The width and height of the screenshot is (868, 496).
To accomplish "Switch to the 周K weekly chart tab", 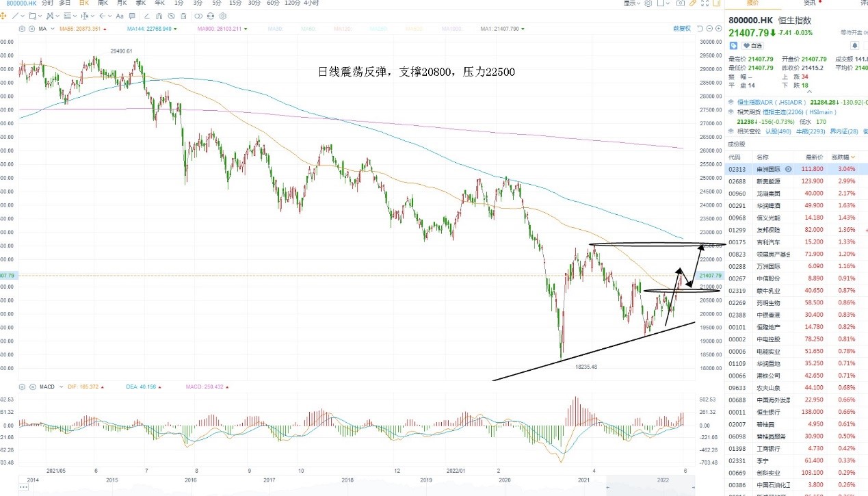I will [103, 3].
